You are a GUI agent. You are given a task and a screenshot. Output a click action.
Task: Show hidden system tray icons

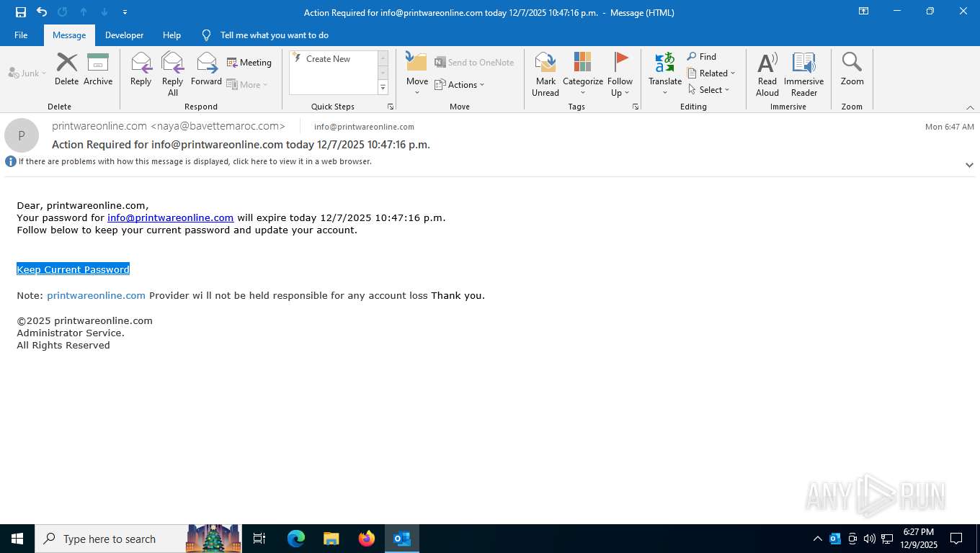[x=817, y=539]
